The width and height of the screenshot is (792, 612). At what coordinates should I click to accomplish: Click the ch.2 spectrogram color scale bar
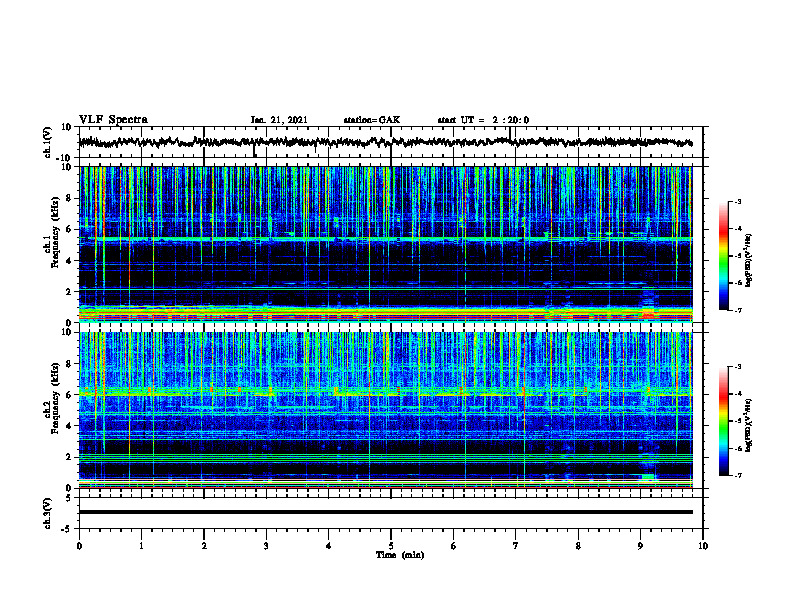click(x=724, y=421)
